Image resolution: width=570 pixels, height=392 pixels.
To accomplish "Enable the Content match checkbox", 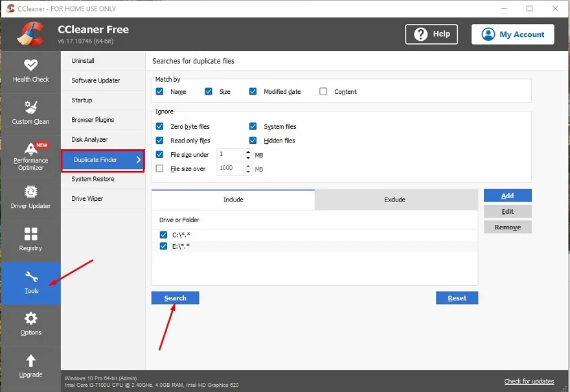I will tap(323, 92).
